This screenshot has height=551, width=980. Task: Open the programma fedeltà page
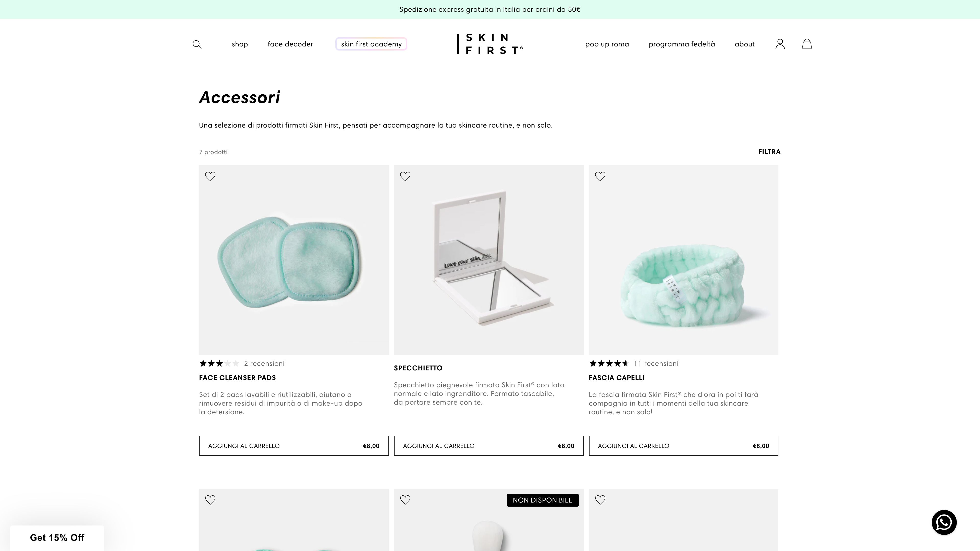[682, 44]
